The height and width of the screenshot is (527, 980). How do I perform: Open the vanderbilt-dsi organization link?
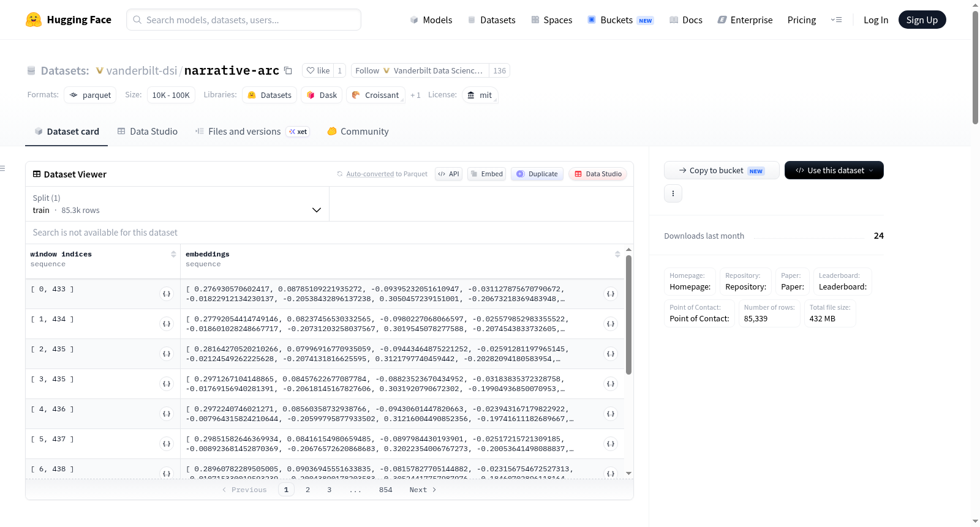coord(141,70)
